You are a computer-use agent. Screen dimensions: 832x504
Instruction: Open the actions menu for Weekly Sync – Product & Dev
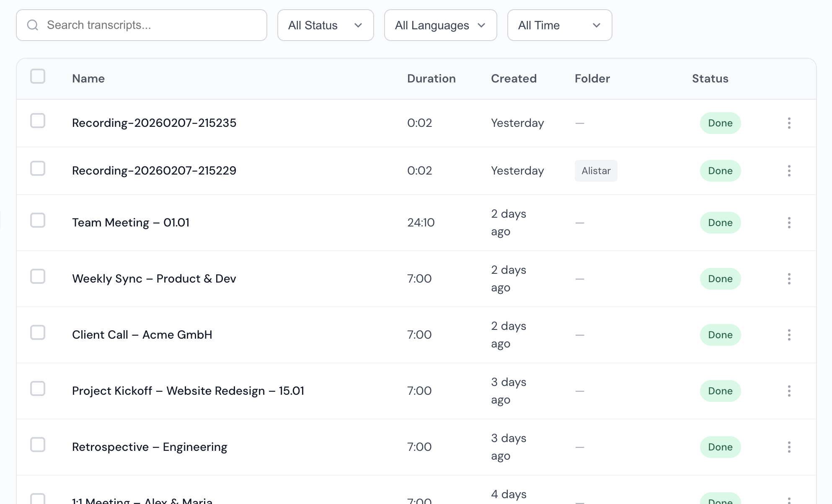[789, 278]
